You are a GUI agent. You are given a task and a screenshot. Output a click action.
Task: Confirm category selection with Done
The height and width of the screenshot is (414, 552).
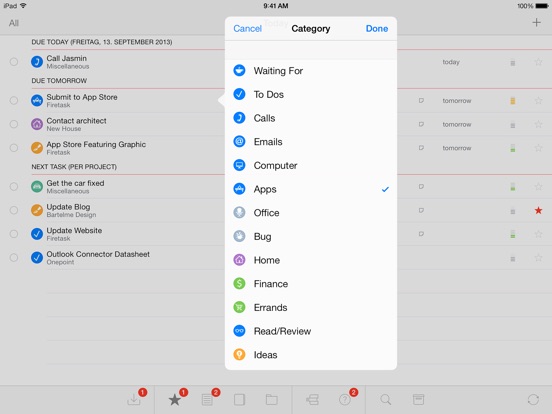(377, 29)
